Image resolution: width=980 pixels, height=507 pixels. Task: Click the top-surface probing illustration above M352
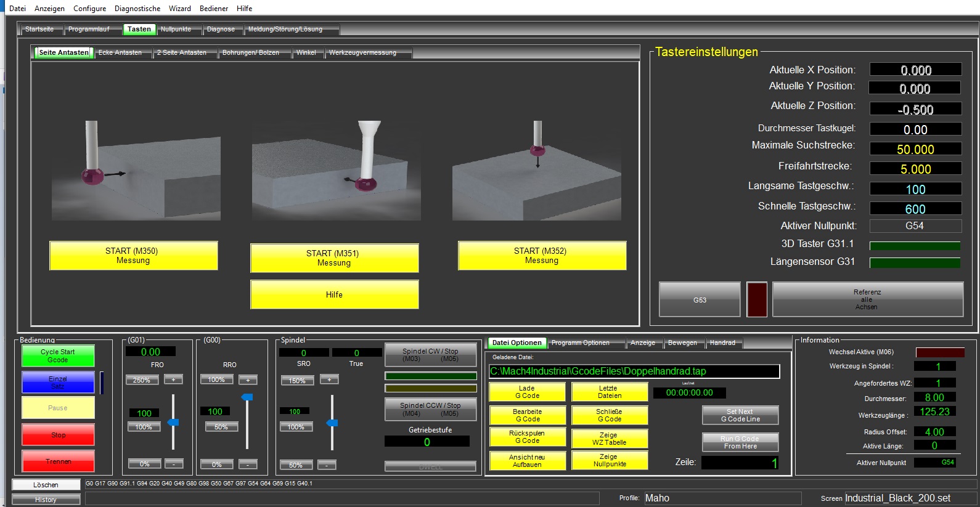(536, 171)
